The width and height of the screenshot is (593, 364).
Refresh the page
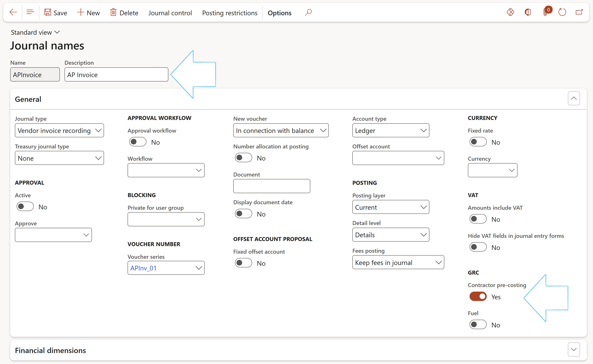pos(562,12)
